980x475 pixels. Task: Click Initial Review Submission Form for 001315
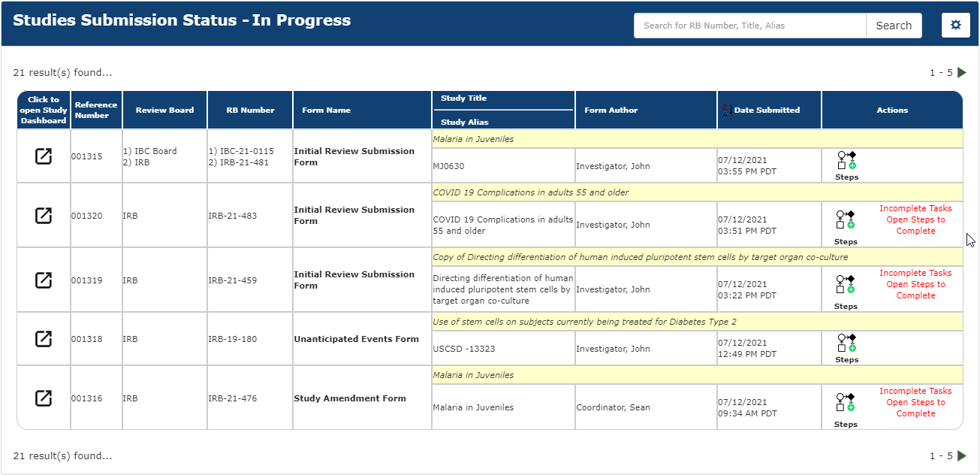tap(354, 156)
